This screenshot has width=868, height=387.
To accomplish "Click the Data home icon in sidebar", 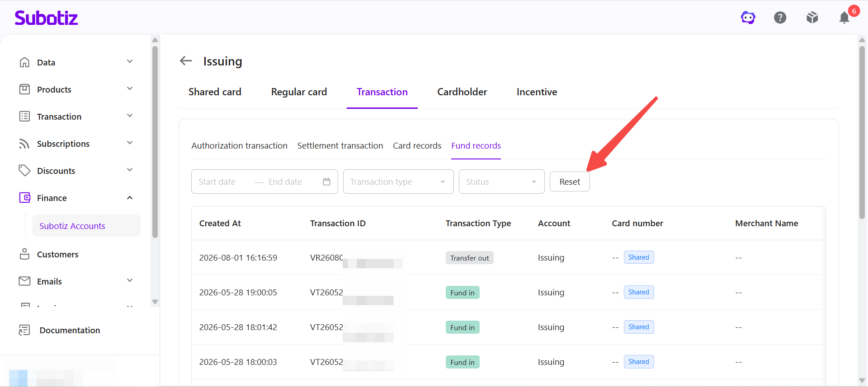I will [24, 62].
